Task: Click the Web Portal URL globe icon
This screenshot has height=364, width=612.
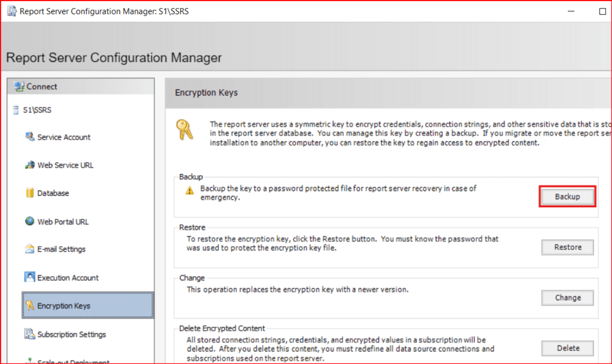Action: click(x=30, y=221)
